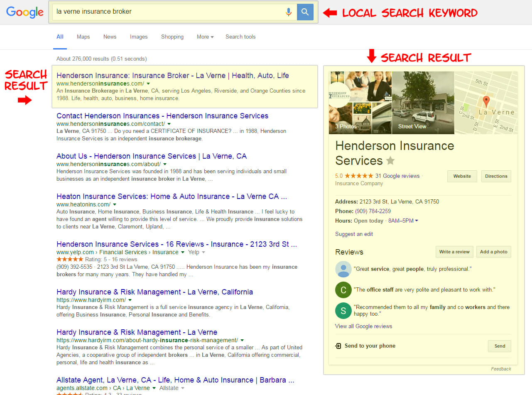Open the Allstate Agent, La Verne result
The height and width of the screenshot is (395, 532).
pyautogui.click(x=175, y=380)
